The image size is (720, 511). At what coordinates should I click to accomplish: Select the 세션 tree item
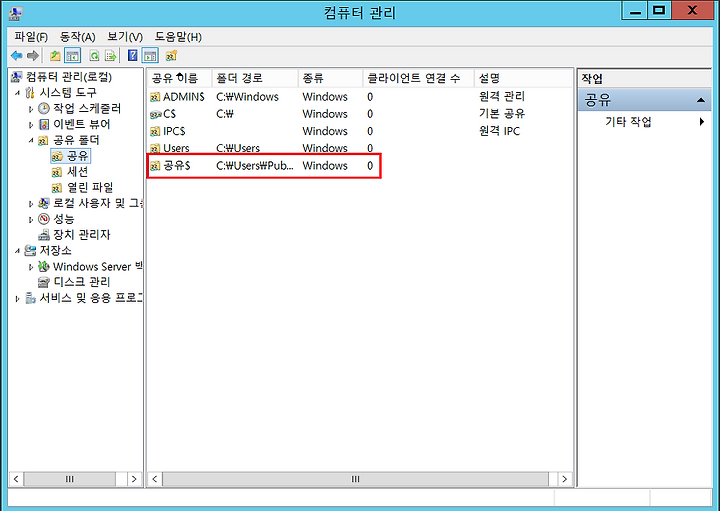coord(77,172)
